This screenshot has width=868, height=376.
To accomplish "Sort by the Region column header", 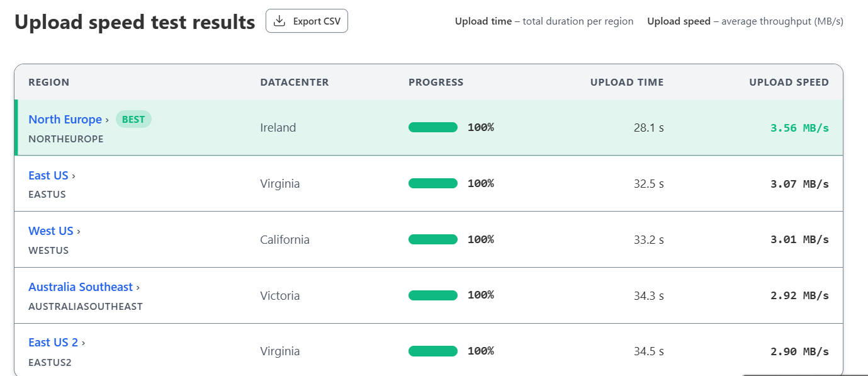I will coord(49,83).
